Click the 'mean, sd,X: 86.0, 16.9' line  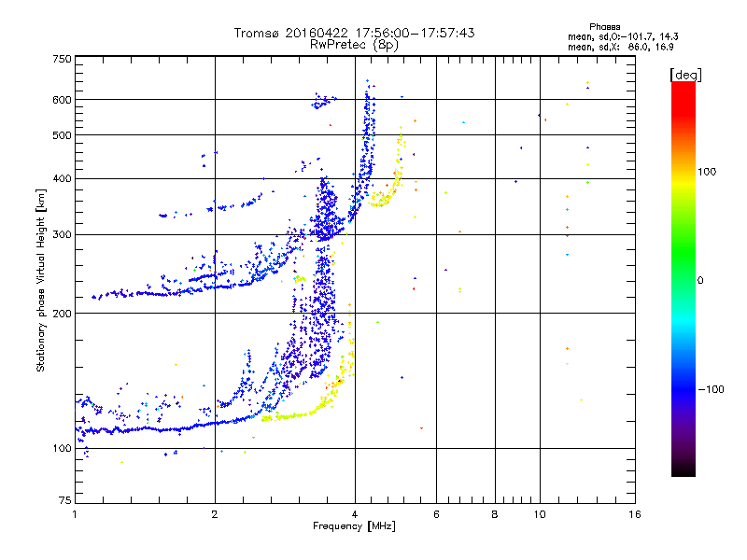pyautogui.click(x=621, y=48)
